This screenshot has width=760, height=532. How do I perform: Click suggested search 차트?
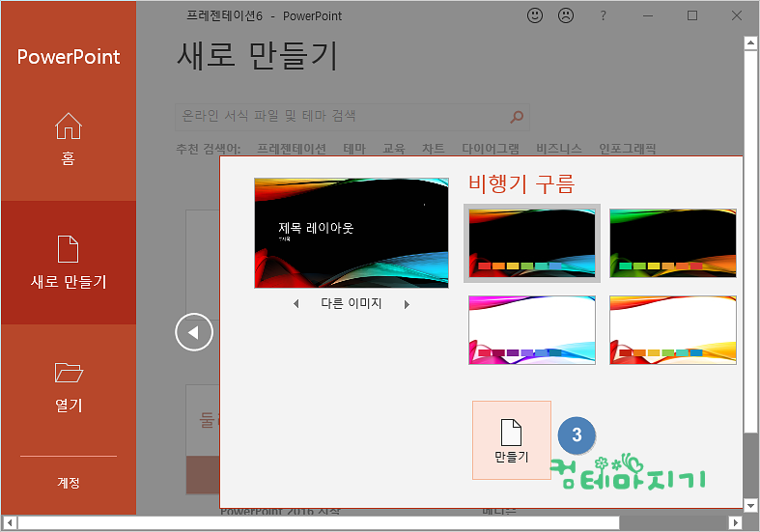point(433,149)
